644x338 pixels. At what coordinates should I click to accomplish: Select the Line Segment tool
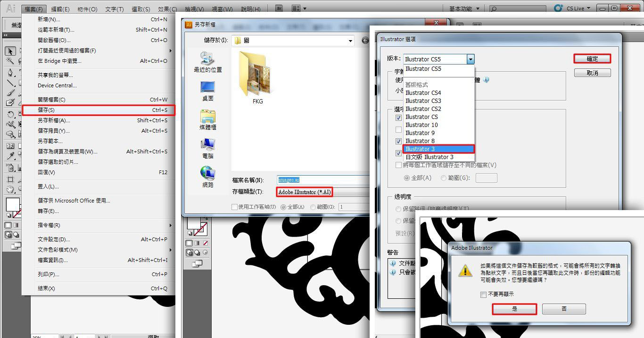tap(10, 83)
